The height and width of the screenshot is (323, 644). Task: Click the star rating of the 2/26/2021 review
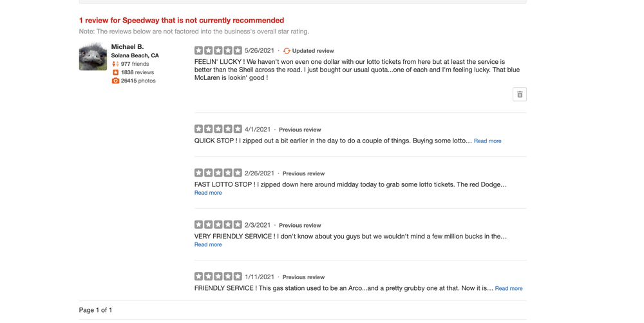point(218,173)
